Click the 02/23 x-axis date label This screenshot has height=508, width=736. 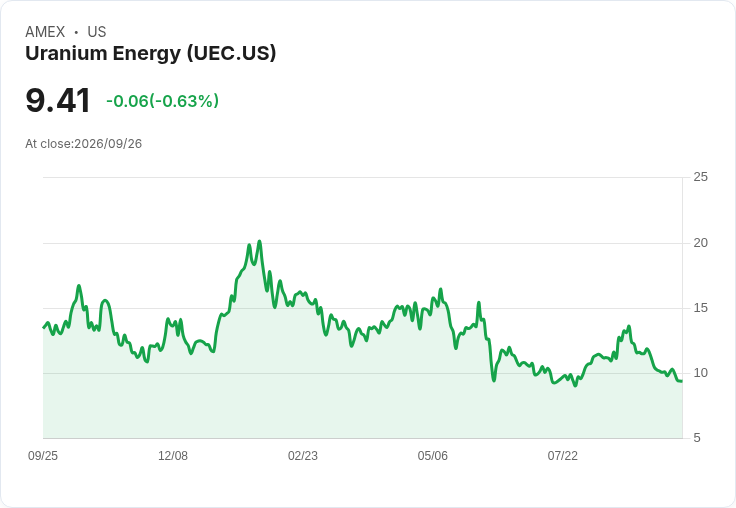pyautogui.click(x=303, y=455)
